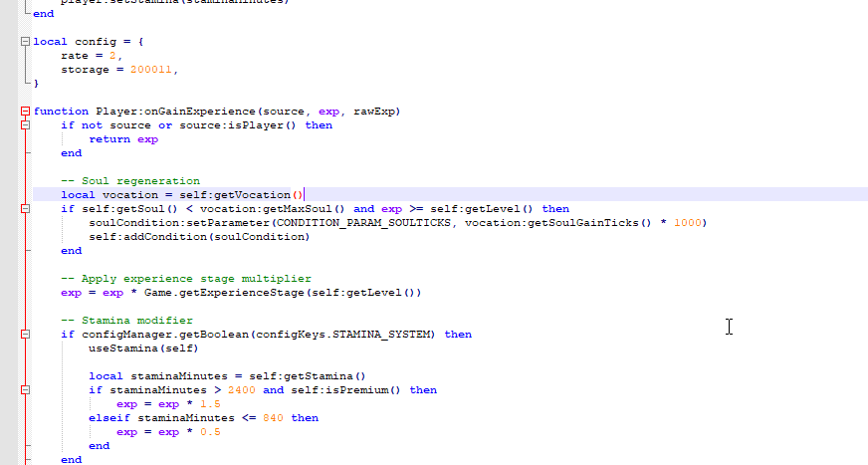
Task: Place cursor on 'rate = 2,' line
Action: point(92,56)
